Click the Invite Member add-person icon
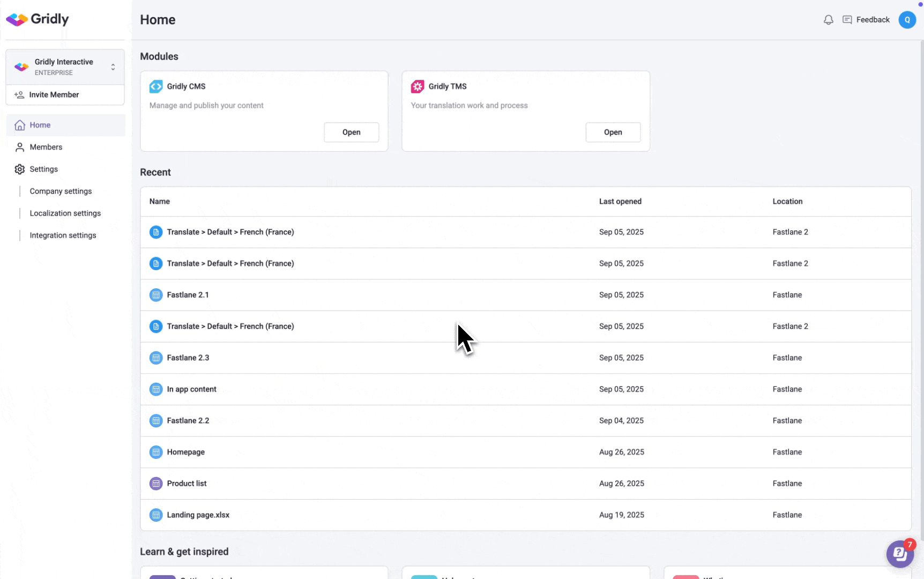This screenshot has height=579, width=924. pos(19,95)
